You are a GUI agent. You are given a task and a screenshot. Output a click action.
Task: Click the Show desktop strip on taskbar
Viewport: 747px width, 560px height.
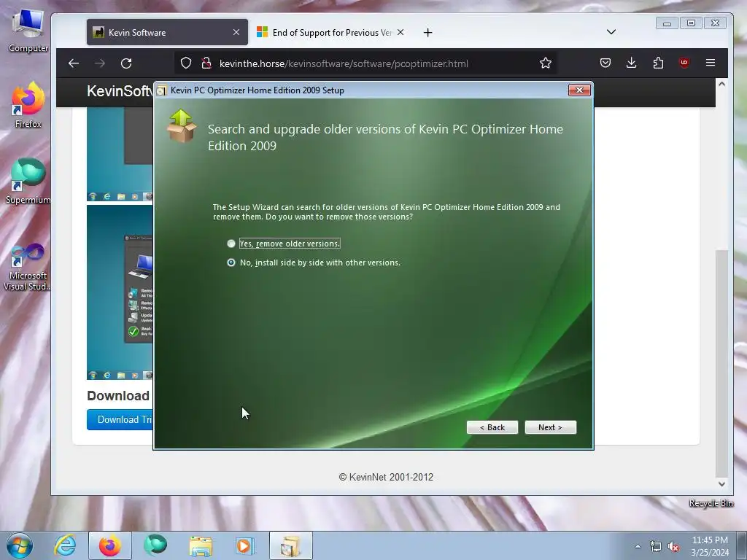coord(742,545)
